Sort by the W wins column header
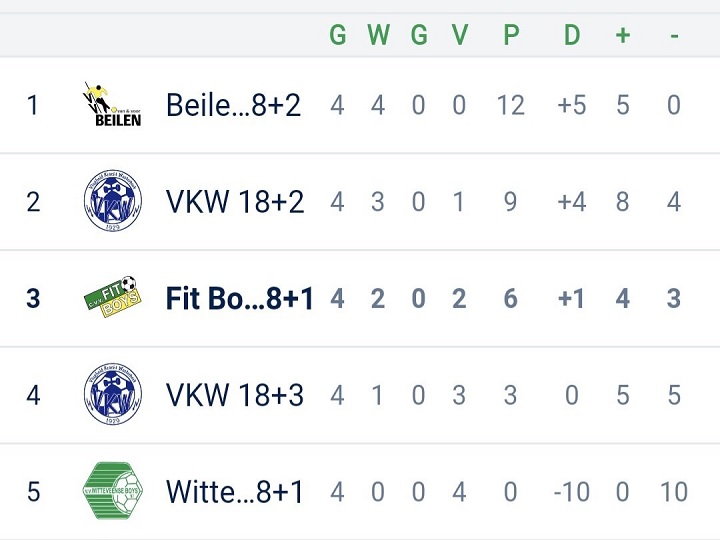The image size is (720, 540). coord(378,34)
